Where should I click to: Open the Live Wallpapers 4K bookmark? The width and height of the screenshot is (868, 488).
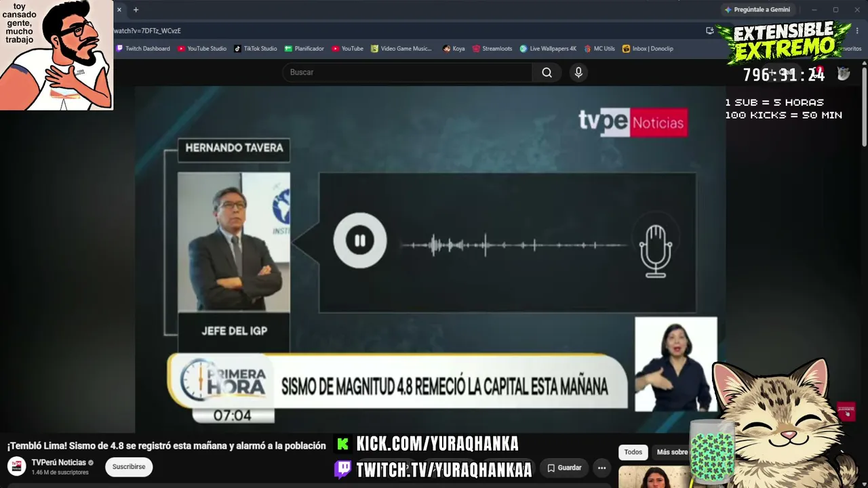point(548,49)
